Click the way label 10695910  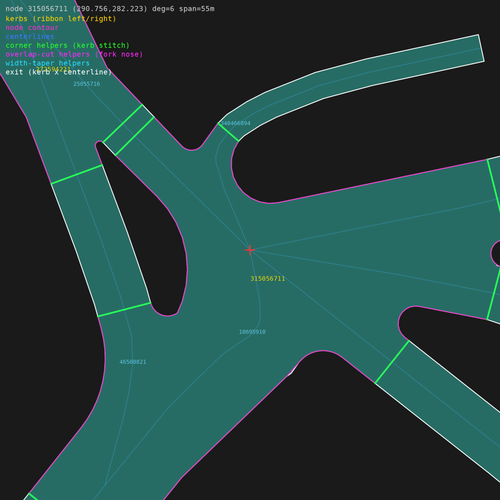click(252, 332)
